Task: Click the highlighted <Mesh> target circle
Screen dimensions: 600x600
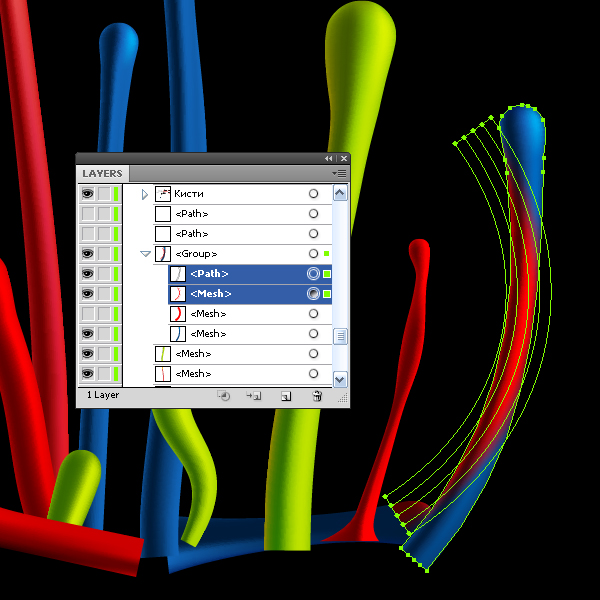Action: pos(313,293)
